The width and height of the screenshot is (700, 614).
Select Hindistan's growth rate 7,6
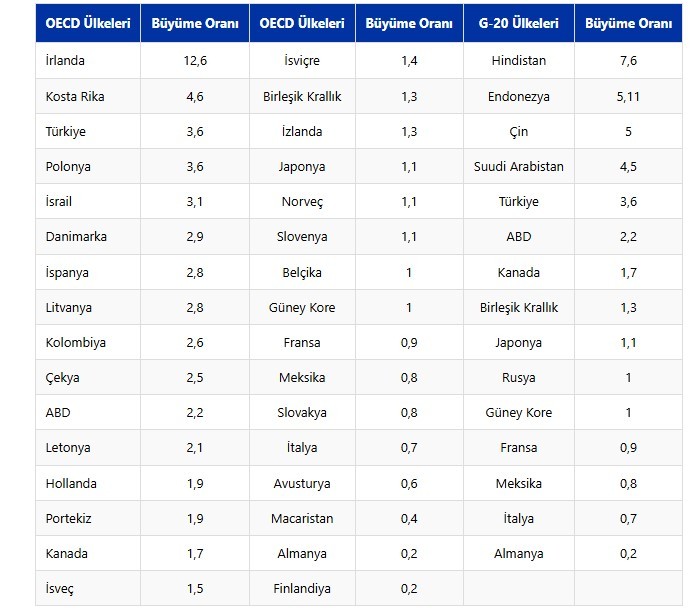click(x=628, y=61)
